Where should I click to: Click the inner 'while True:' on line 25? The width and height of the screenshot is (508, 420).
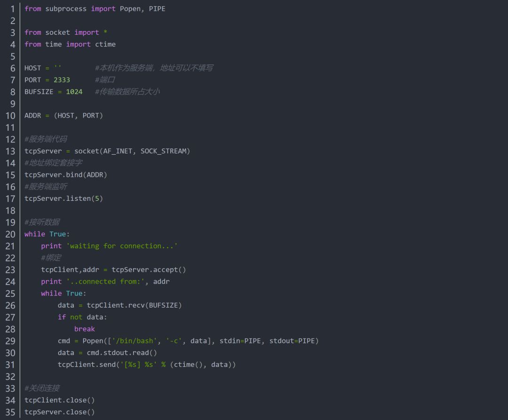click(63, 293)
